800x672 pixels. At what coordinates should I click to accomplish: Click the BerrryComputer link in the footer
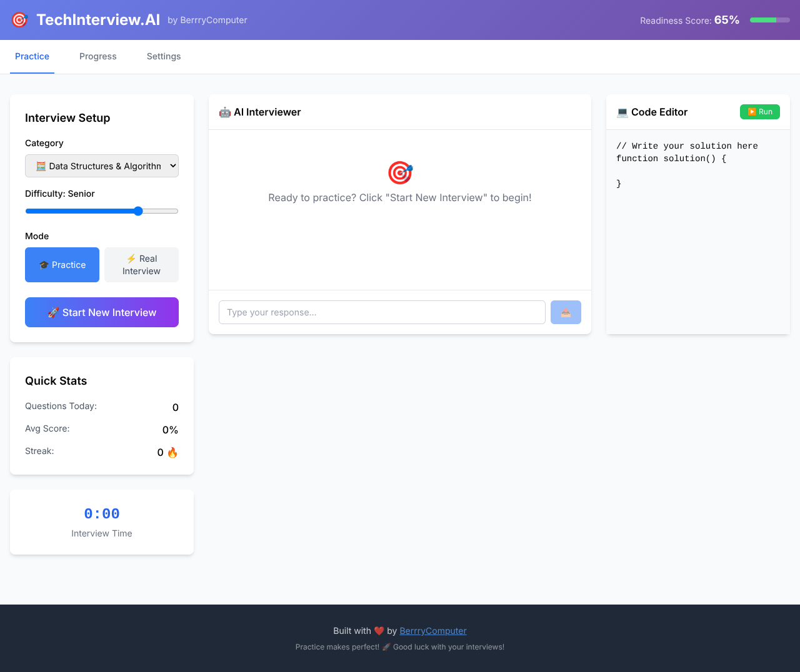[432, 631]
